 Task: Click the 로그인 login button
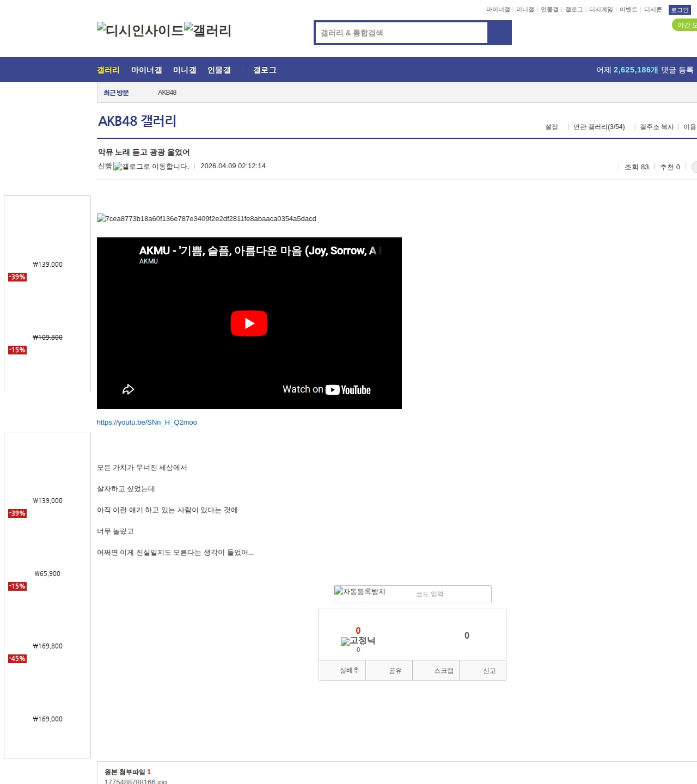tap(679, 10)
